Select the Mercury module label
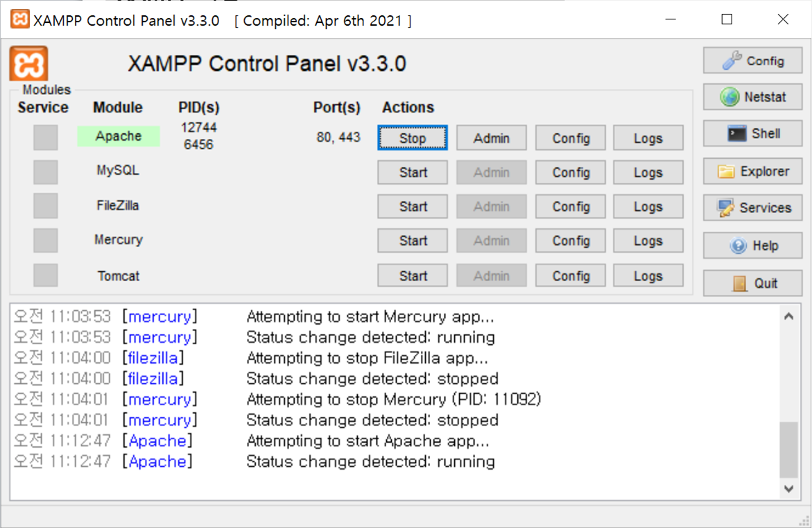The image size is (812, 528). click(x=119, y=239)
